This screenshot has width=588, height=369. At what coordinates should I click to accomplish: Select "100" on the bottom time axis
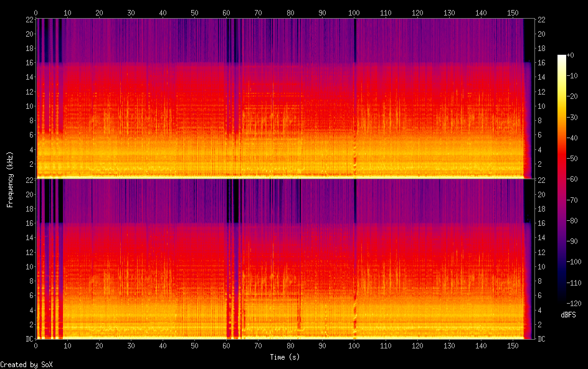pos(354,346)
